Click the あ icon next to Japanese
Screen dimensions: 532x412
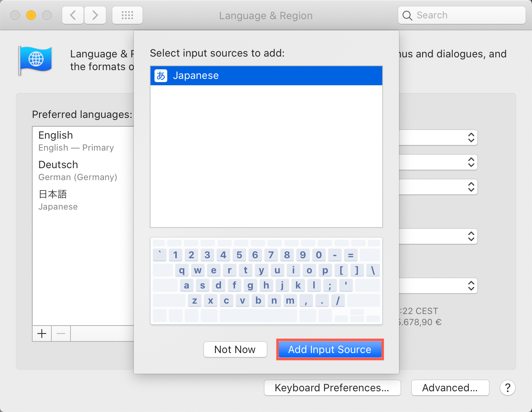160,75
